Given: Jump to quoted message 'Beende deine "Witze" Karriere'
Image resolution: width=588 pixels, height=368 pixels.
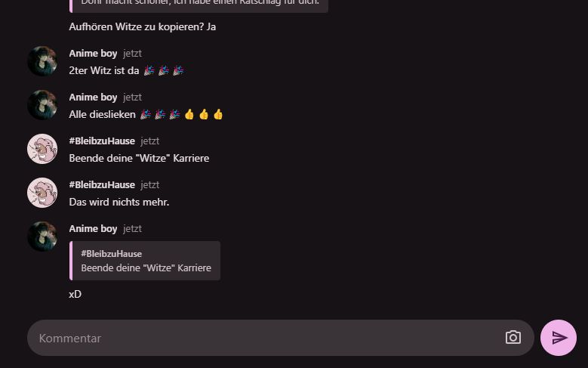Looking at the screenshot, I should (145, 261).
